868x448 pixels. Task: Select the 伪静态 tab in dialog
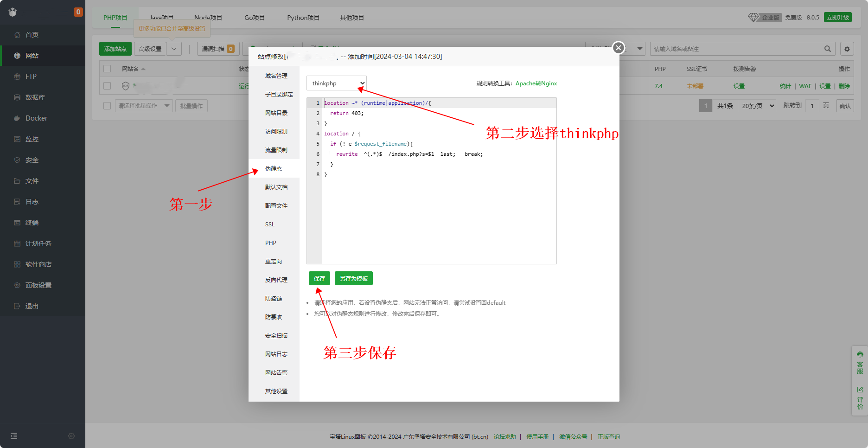pyautogui.click(x=274, y=169)
